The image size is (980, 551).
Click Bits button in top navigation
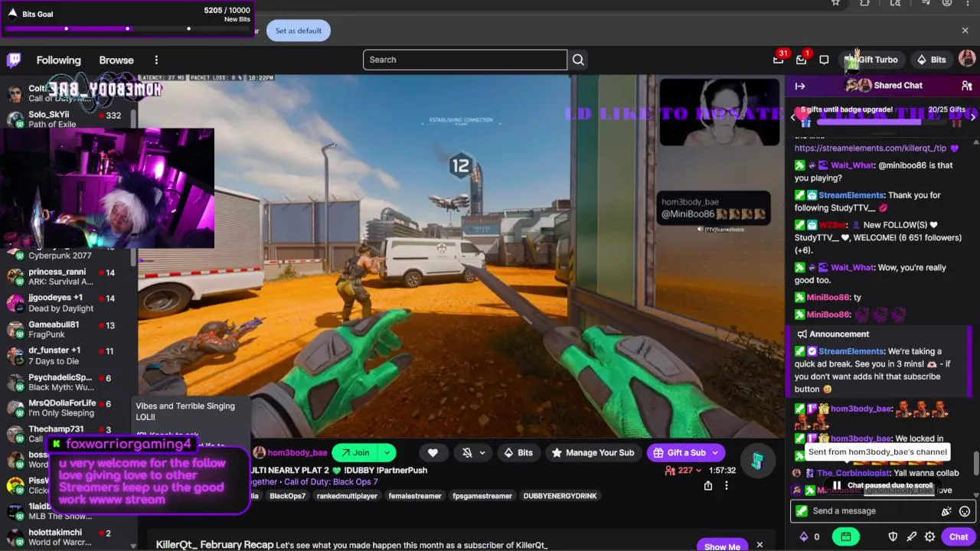(x=931, y=60)
